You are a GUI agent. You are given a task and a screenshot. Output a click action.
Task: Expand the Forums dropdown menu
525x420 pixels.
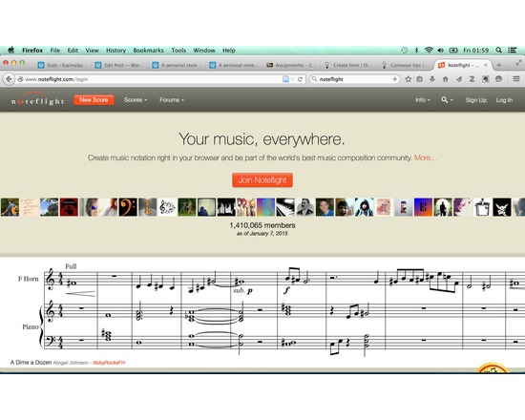[x=172, y=100]
